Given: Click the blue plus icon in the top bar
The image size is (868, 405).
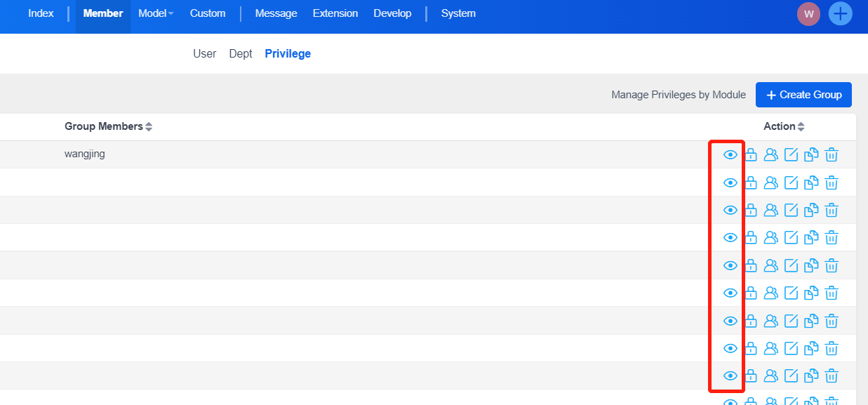Looking at the screenshot, I should pyautogui.click(x=840, y=14).
